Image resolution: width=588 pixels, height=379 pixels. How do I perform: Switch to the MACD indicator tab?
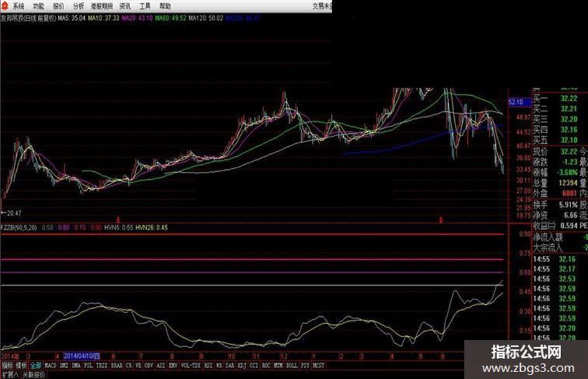[x=50, y=365]
